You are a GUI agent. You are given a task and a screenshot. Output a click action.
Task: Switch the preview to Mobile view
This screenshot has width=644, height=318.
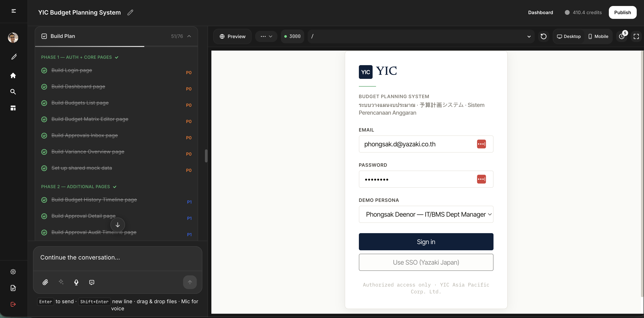click(x=598, y=36)
